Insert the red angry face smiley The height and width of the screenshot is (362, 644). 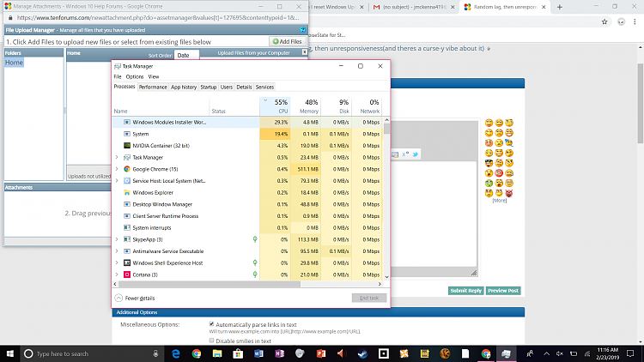pyautogui.click(x=499, y=172)
